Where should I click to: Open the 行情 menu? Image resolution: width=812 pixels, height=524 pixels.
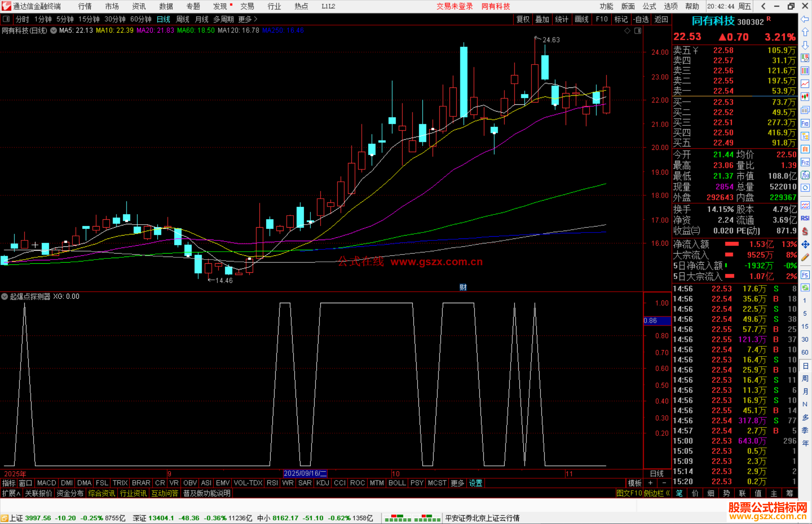85,6
